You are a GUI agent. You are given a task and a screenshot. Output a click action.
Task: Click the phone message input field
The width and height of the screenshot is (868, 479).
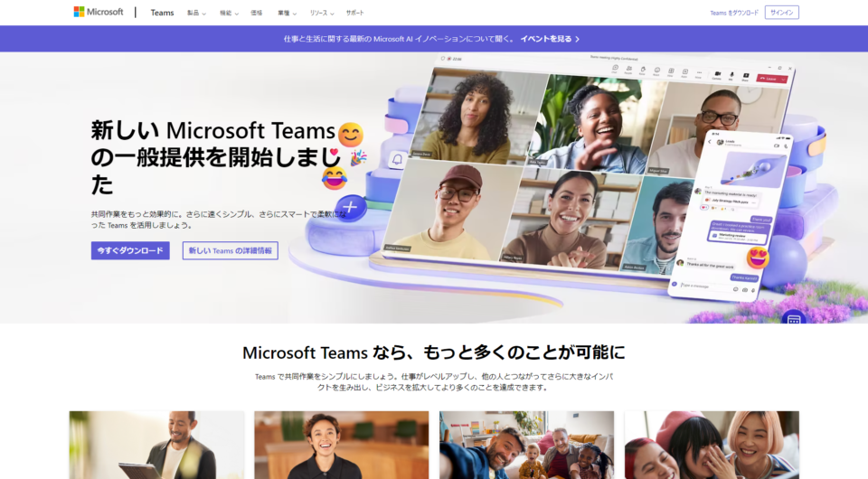(x=705, y=286)
